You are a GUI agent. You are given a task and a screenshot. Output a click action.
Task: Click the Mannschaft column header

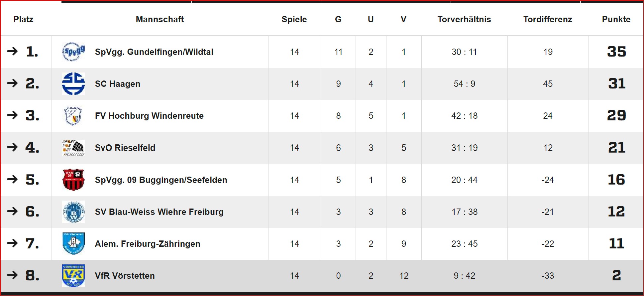[x=160, y=19]
